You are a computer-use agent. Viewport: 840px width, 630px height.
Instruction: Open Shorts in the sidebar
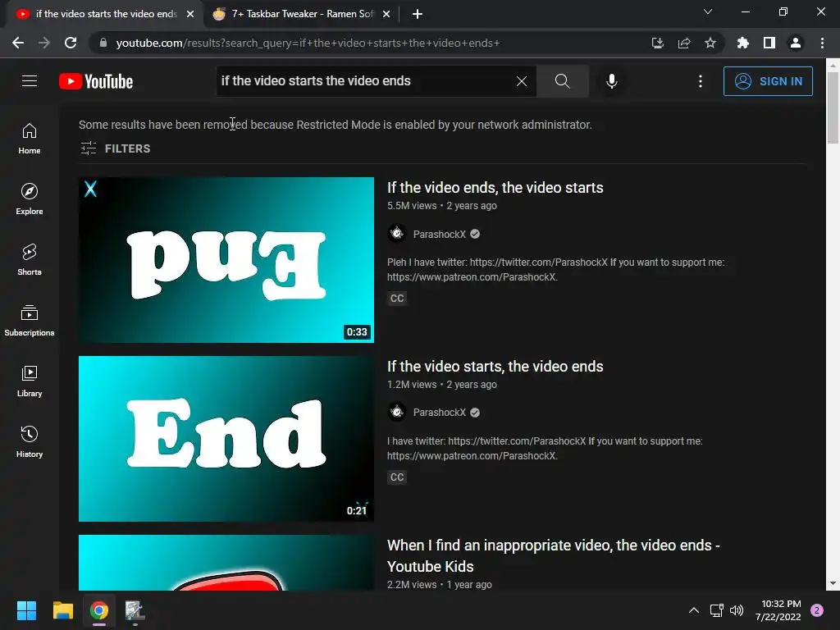30,260
